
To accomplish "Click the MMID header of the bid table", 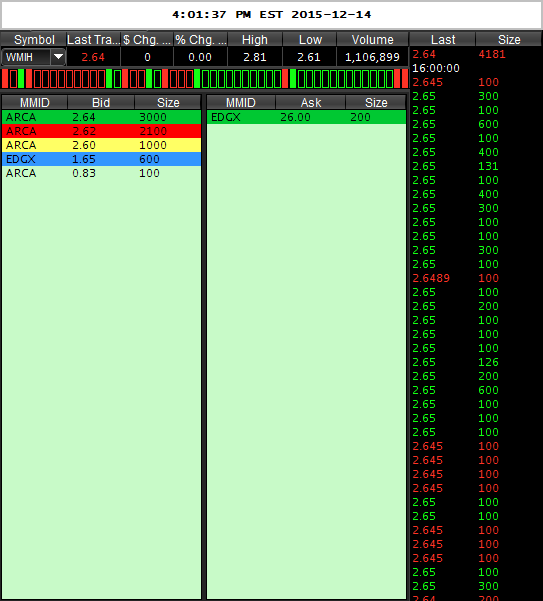I will [34, 102].
